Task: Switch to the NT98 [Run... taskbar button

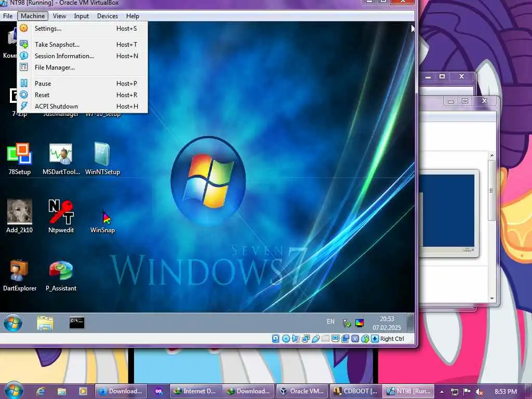Action: click(x=409, y=391)
